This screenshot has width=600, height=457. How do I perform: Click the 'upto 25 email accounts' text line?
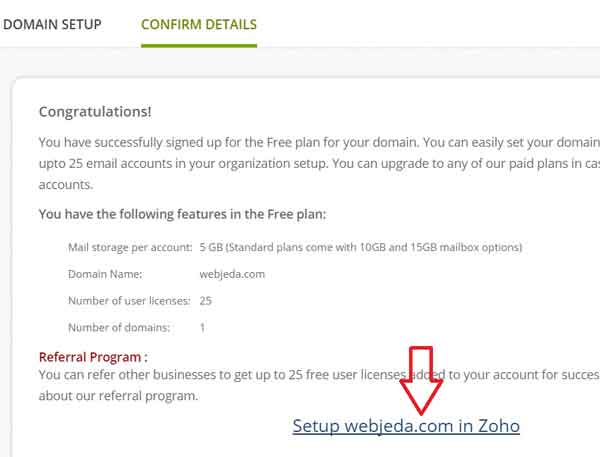(x=319, y=164)
